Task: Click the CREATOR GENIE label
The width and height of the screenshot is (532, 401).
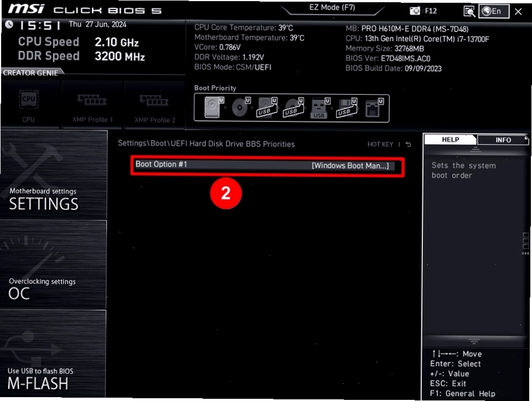Action: coord(30,73)
